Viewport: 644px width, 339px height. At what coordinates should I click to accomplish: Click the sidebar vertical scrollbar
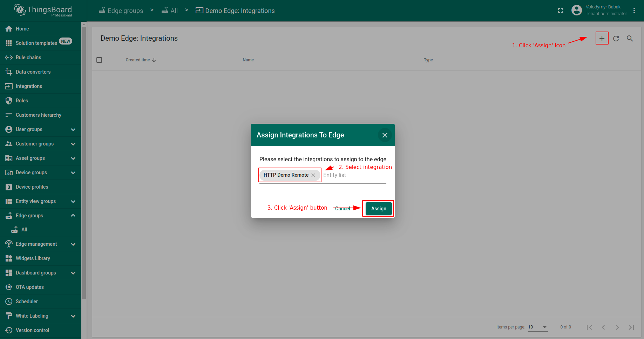[x=84, y=163]
